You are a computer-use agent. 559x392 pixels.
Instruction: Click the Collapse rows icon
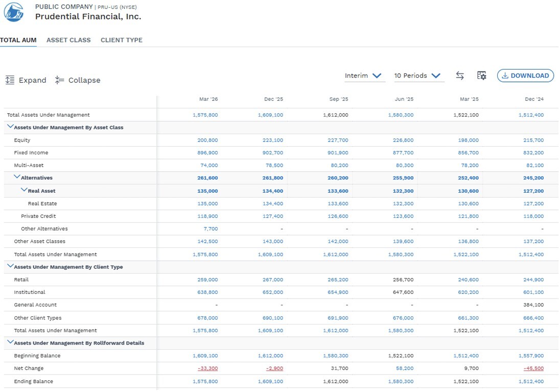[59, 80]
